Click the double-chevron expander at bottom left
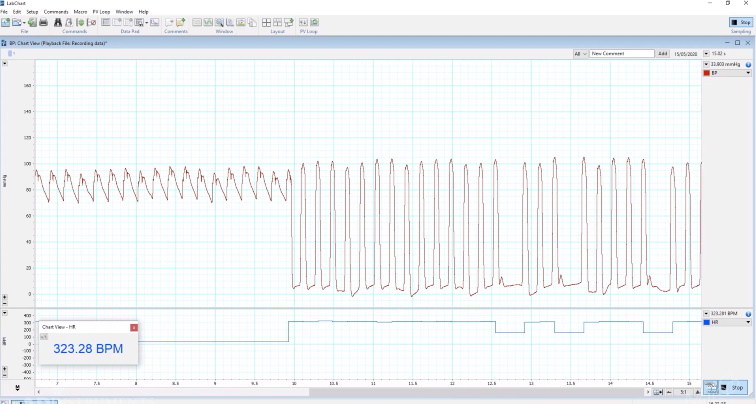The image size is (756, 404). [x=17, y=387]
